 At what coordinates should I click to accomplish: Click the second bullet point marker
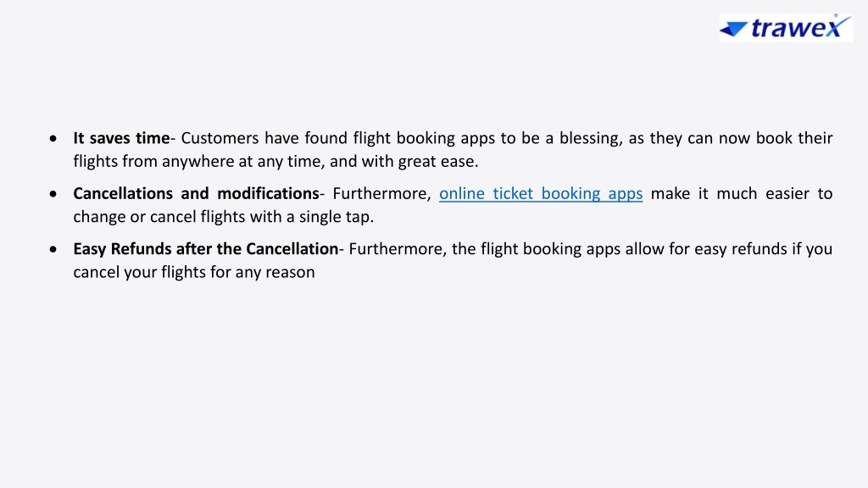point(53,194)
